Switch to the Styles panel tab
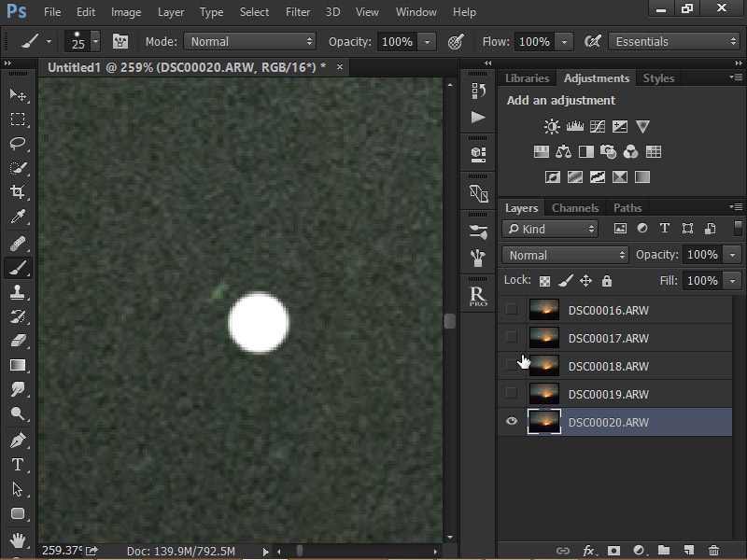 pos(658,78)
